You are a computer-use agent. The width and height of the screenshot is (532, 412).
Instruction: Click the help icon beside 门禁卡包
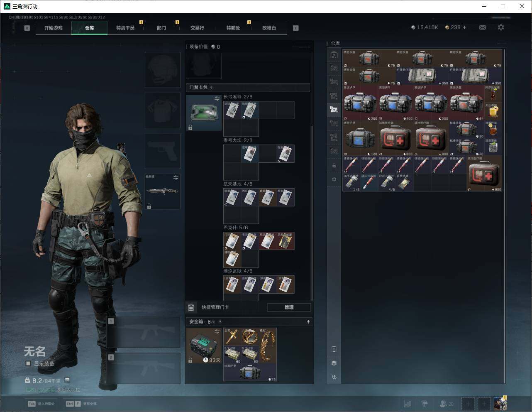pyautogui.click(x=212, y=88)
